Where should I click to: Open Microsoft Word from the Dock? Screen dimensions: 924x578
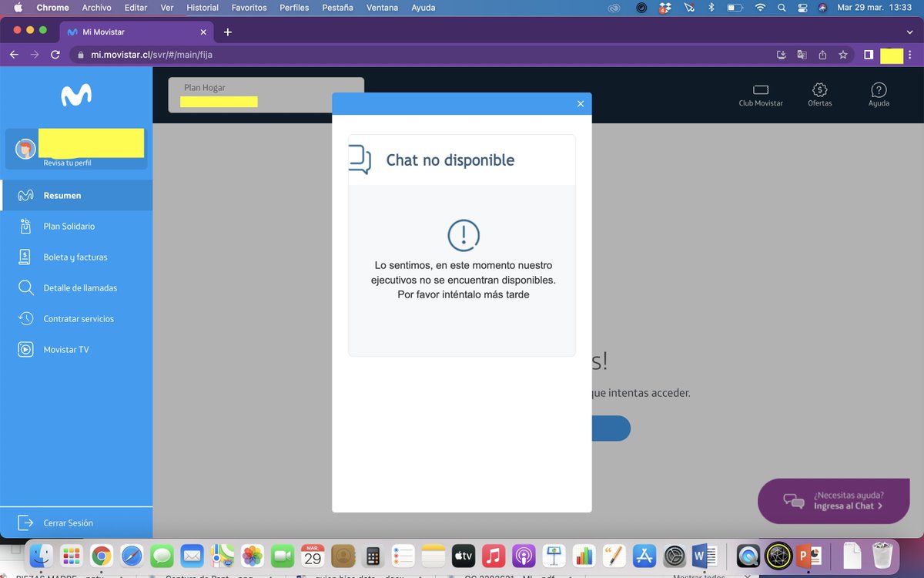pyautogui.click(x=705, y=556)
